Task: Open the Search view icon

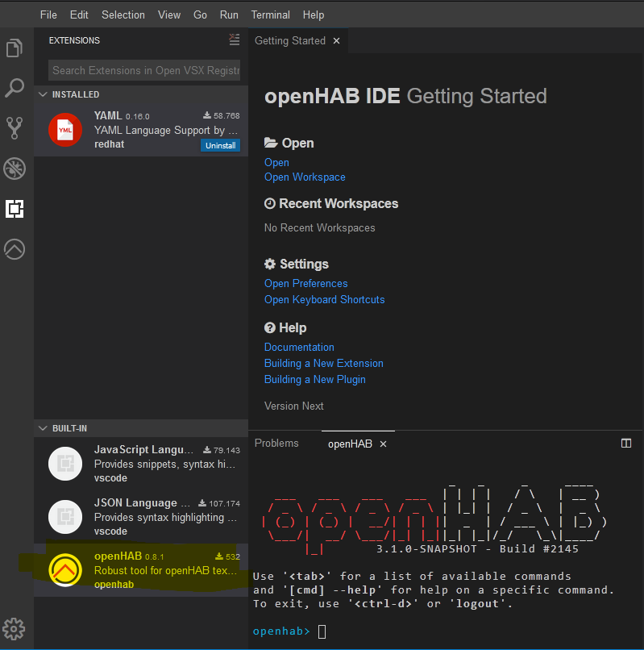Action: pos(15,88)
